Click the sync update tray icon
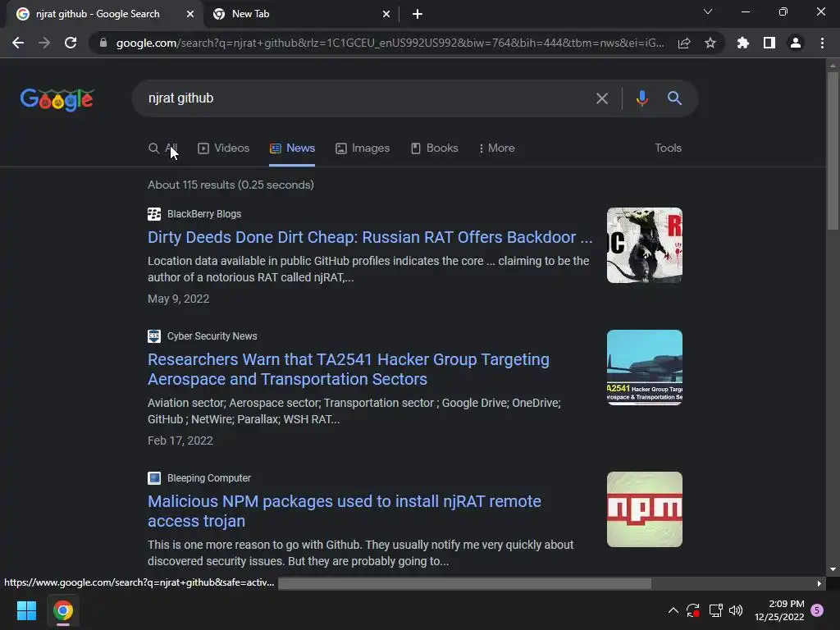The height and width of the screenshot is (630, 840). 692,610
